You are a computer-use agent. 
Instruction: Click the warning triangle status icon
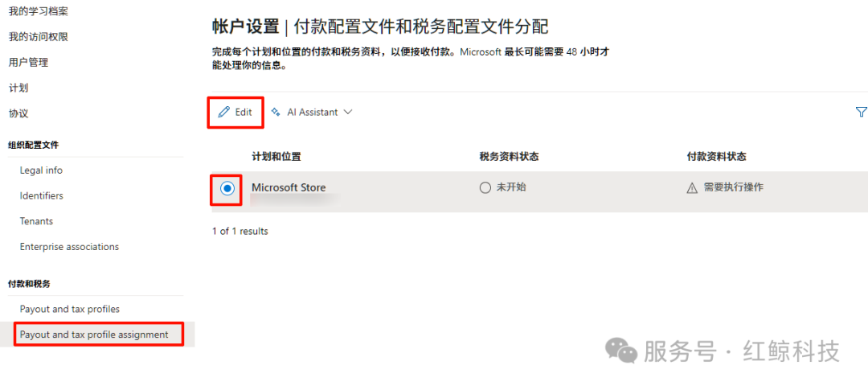pos(692,187)
